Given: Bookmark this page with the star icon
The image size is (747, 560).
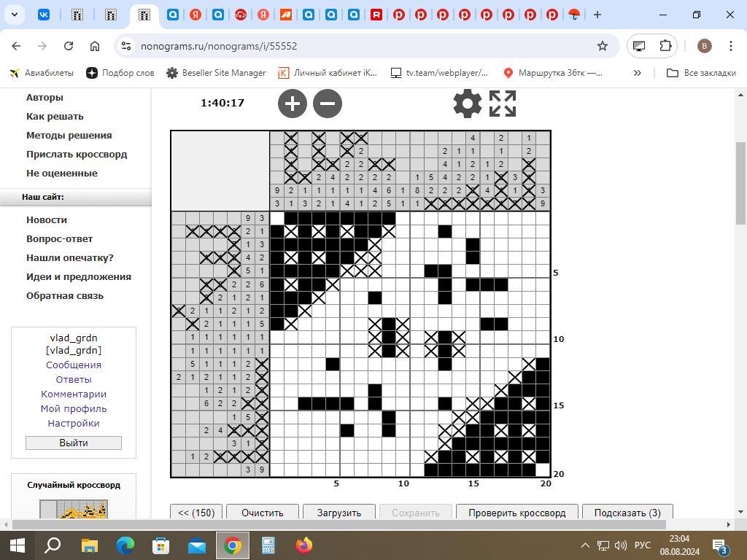Looking at the screenshot, I should (x=603, y=46).
